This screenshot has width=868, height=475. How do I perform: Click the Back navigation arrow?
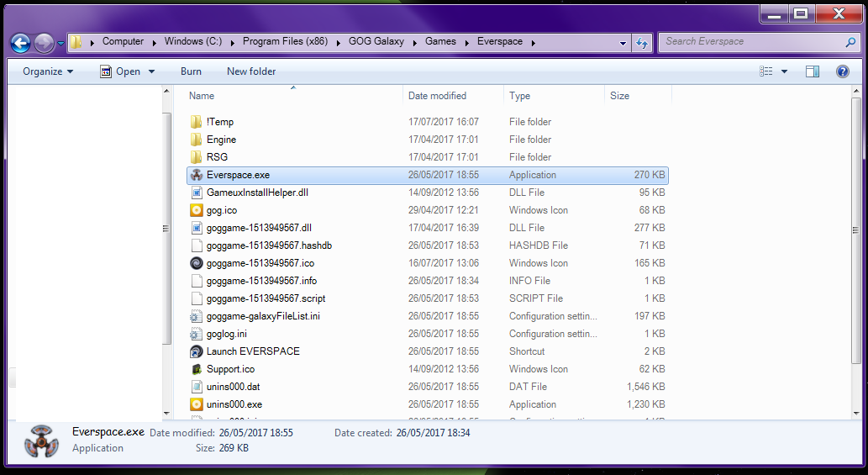click(x=20, y=43)
